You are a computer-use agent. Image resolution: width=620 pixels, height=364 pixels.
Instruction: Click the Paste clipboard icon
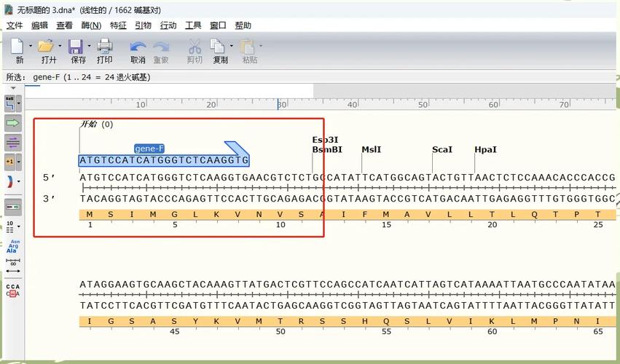[248, 47]
